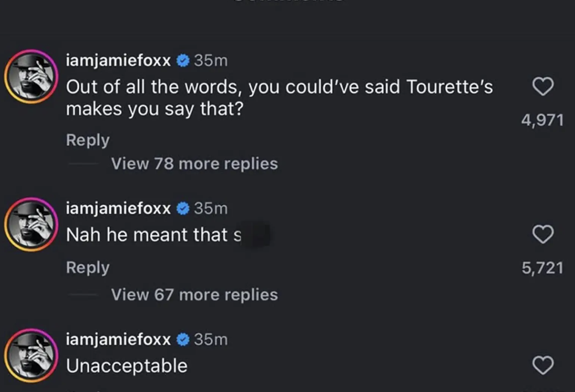
Task: View the 4,971 likes count
Action: coord(542,120)
